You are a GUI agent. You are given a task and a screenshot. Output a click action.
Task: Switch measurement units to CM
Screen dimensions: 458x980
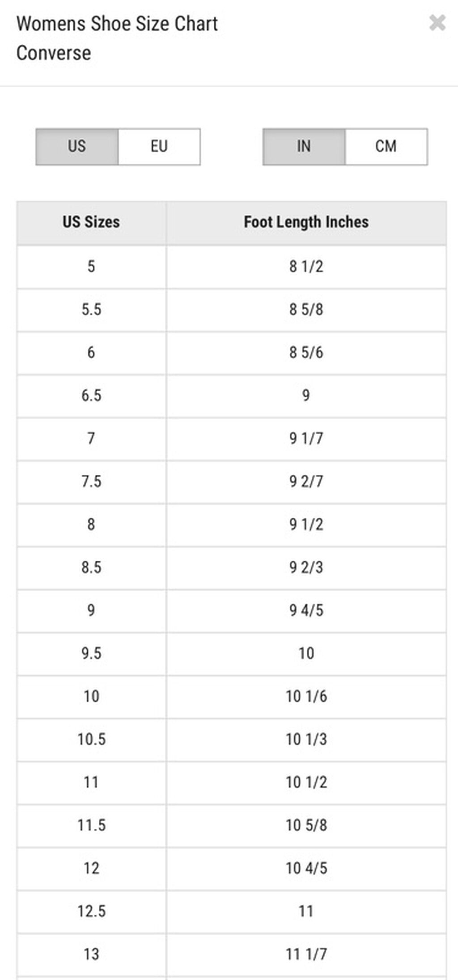386,147
